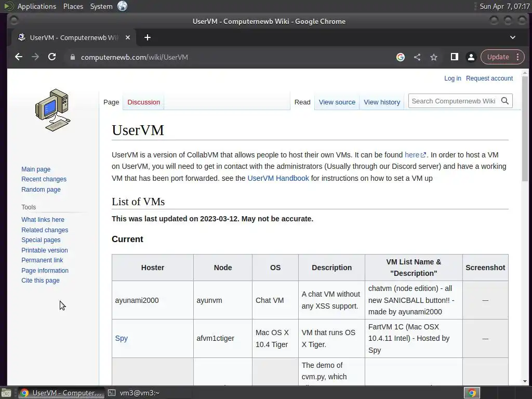Open the Applications menu
532x399 pixels.
tap(37, 6)
